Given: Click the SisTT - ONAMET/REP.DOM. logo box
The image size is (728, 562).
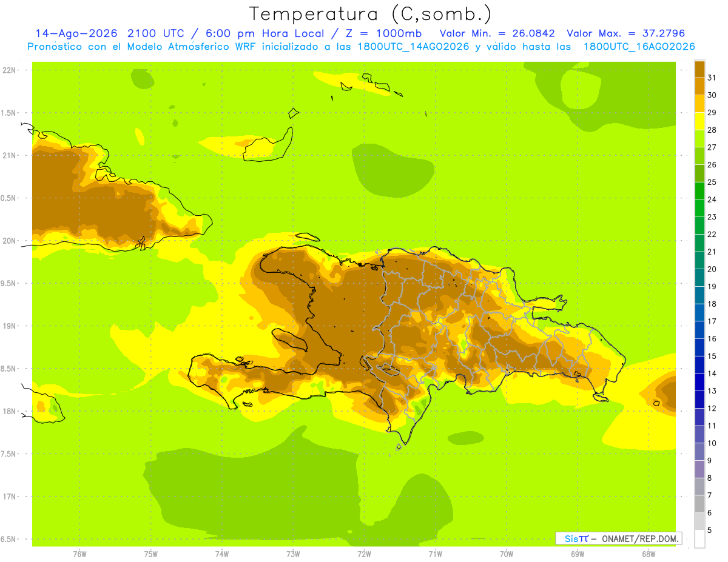Looking at the screenshot, I should 619,538.
